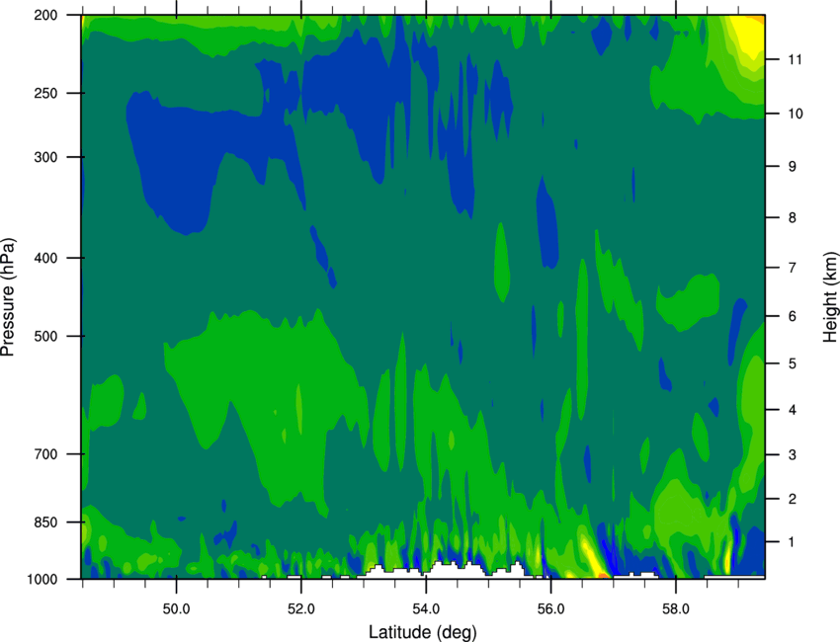Select the Pressure (hPa) axis title
Screen dimensions: 840x642
pyautogui.click(x=8, y=297)
